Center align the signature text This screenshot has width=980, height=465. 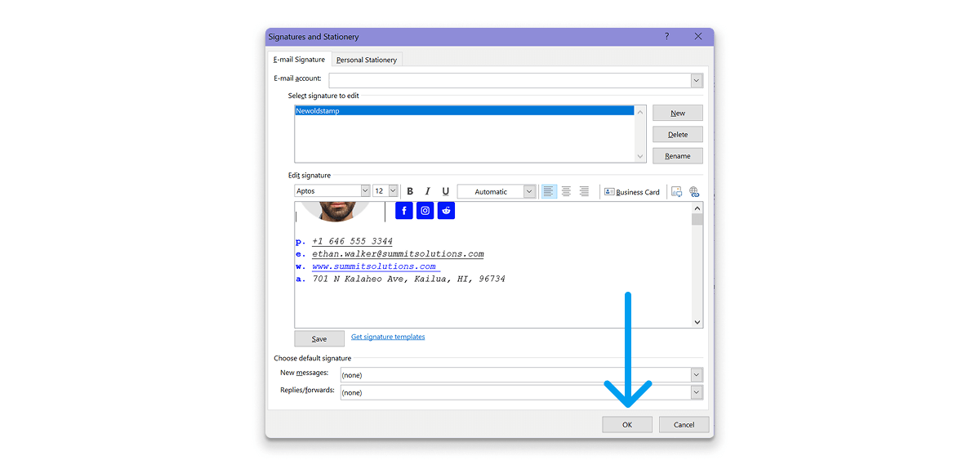point(566,191)
